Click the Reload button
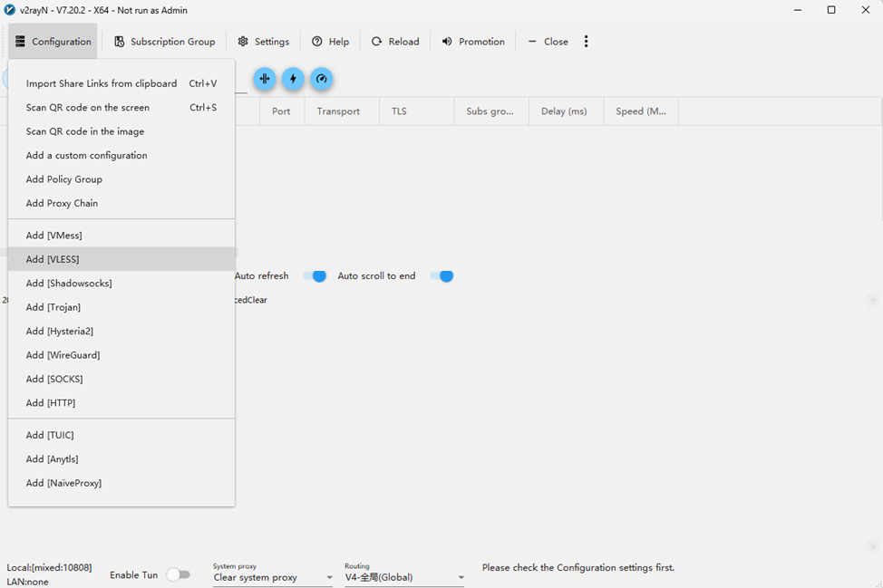 [395, 42]
